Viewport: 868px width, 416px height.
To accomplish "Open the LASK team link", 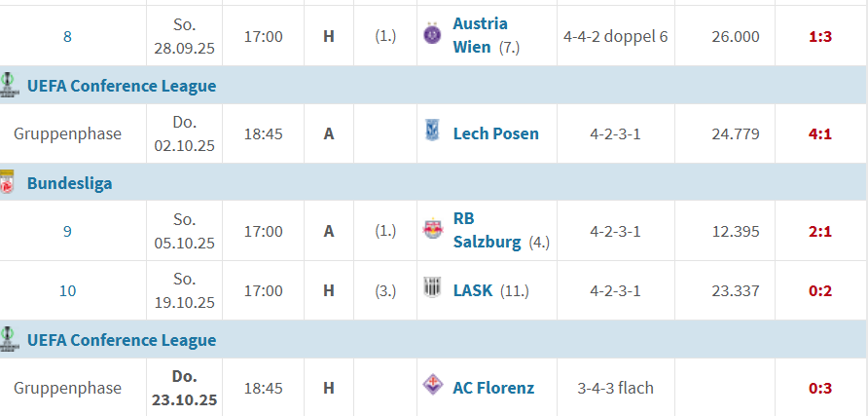I will [x=473, y=290].
